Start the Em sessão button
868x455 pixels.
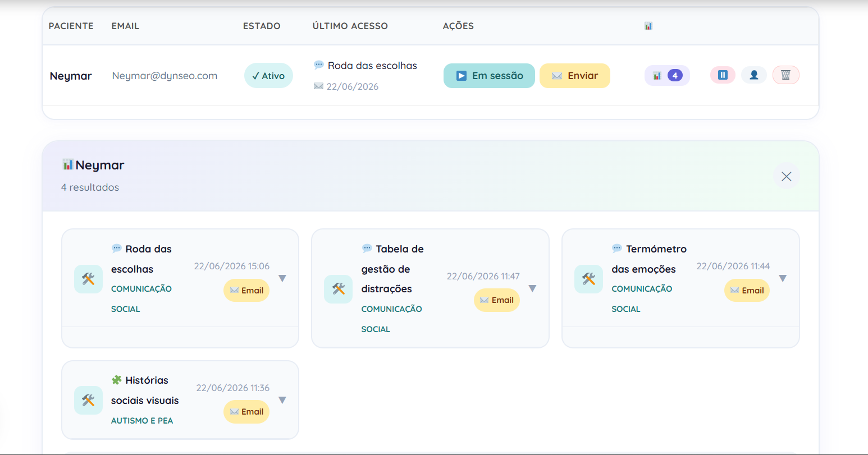coord(489,76)
